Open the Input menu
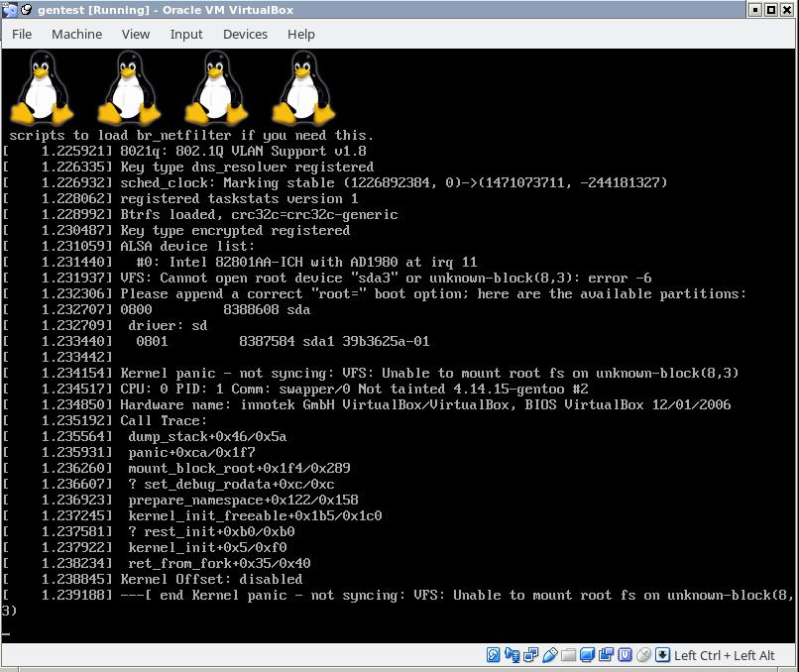The image size is (799, 672). click(x=186, y=34)
